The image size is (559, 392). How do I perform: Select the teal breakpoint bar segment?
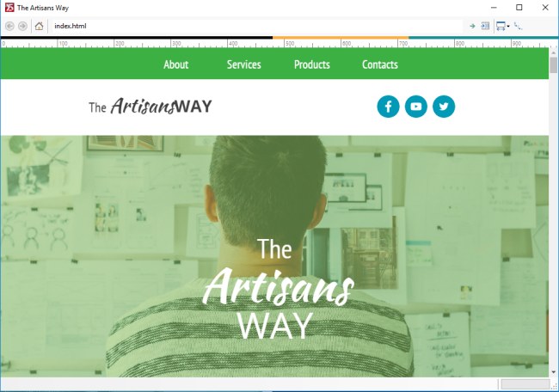click(x=483, y=38)
